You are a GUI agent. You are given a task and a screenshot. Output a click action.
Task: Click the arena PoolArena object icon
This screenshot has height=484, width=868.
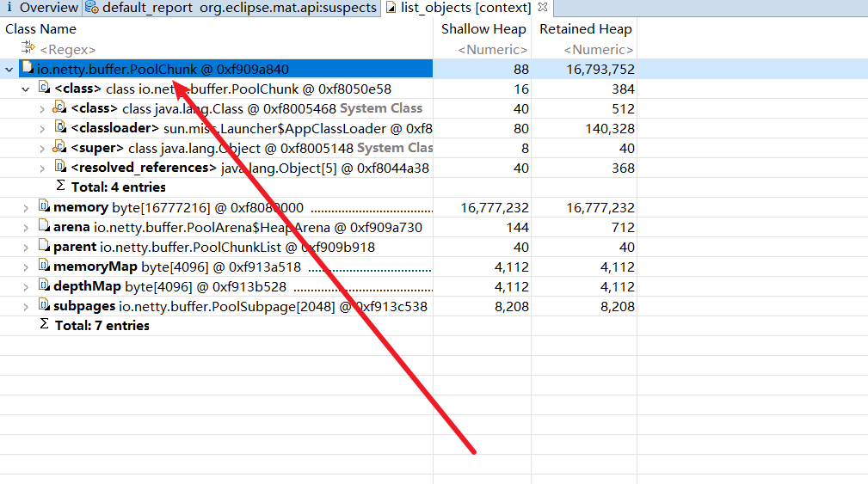[x=44, y=226]
